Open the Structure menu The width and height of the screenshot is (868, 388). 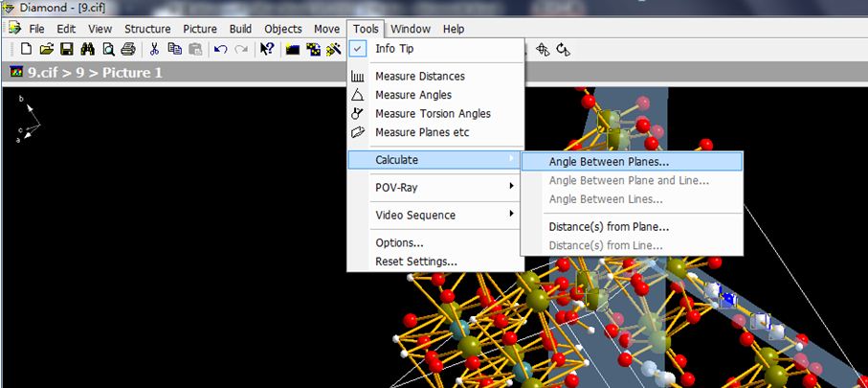click(x=147, y=29)
